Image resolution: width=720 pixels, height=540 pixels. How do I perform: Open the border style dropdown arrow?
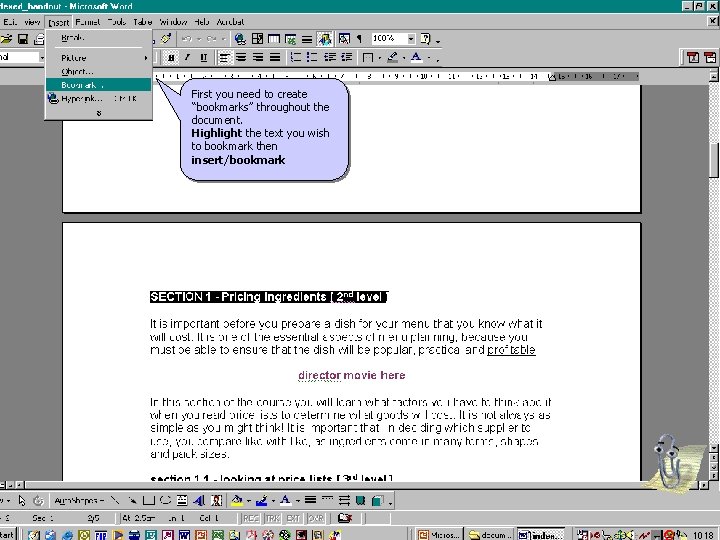click(x=379, y=58)
